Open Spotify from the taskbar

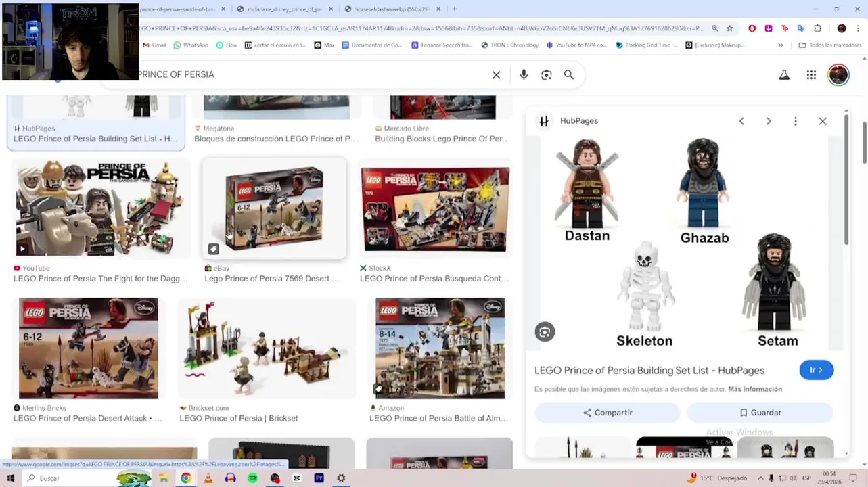click(x=253, y=478)
